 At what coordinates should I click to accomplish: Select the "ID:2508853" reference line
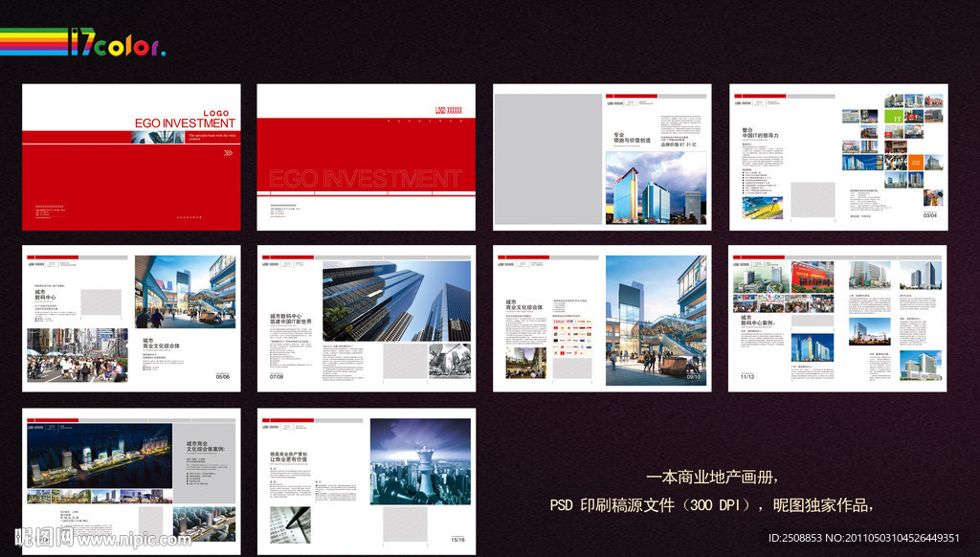point(864,538)
